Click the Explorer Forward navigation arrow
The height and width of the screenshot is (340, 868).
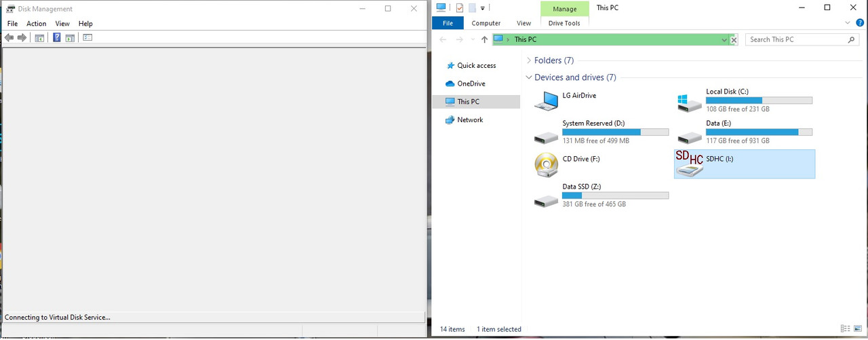pyautogui.click(x=460, y=39)
